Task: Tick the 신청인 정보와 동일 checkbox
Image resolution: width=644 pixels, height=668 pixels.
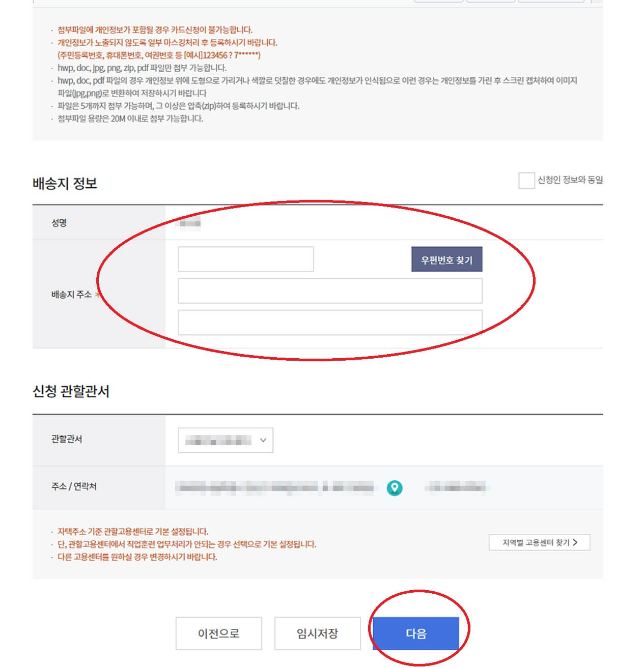Action: coord(526,180)
